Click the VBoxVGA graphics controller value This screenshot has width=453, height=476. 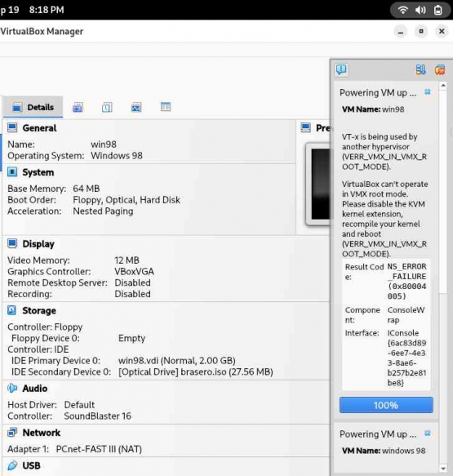click(134, 272)
